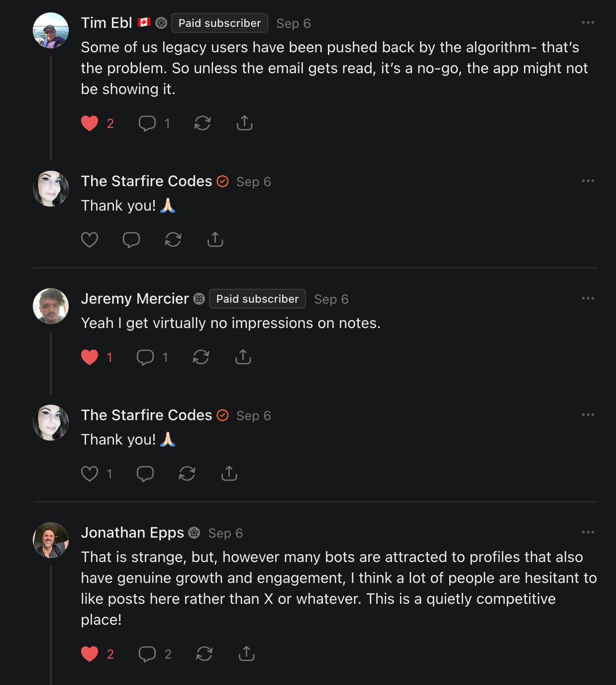Click Tim Ebl's Paid subscriber badge
616x685 pixels.
tap(219, 23)
